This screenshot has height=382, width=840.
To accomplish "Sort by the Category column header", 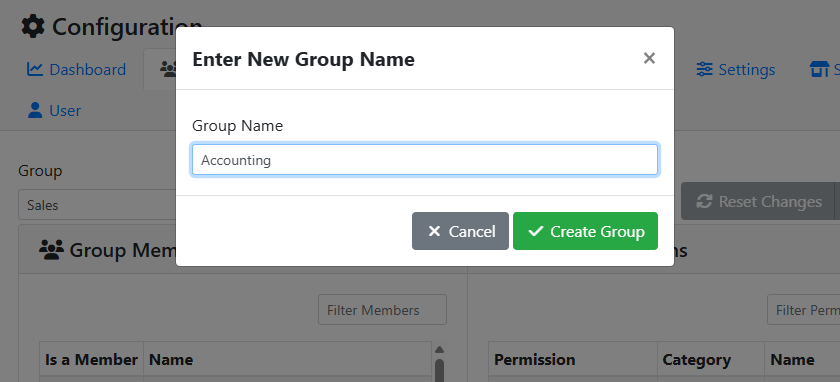I will click(x=710, y=359).
